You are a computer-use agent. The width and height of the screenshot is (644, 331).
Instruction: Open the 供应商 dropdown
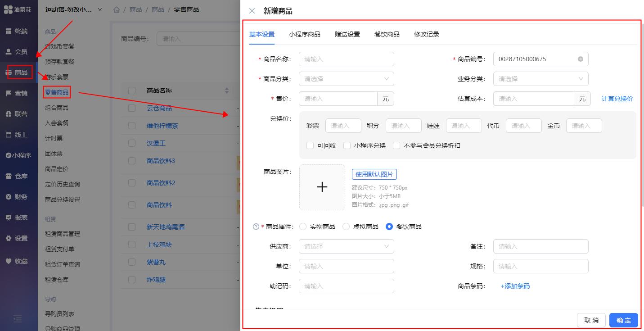click(347, 246)
